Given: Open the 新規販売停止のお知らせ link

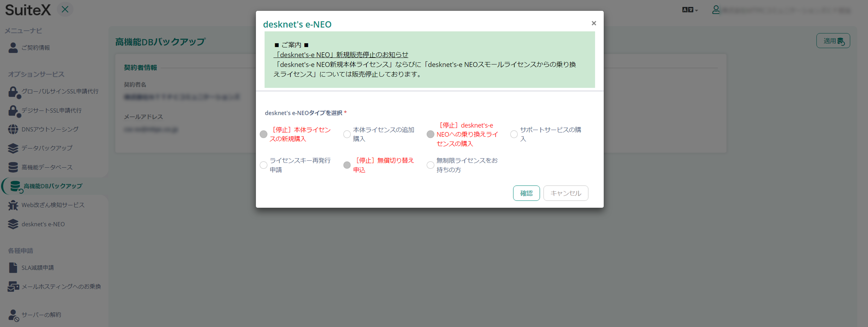Looking at the screenshot, I should coord(341,55).
